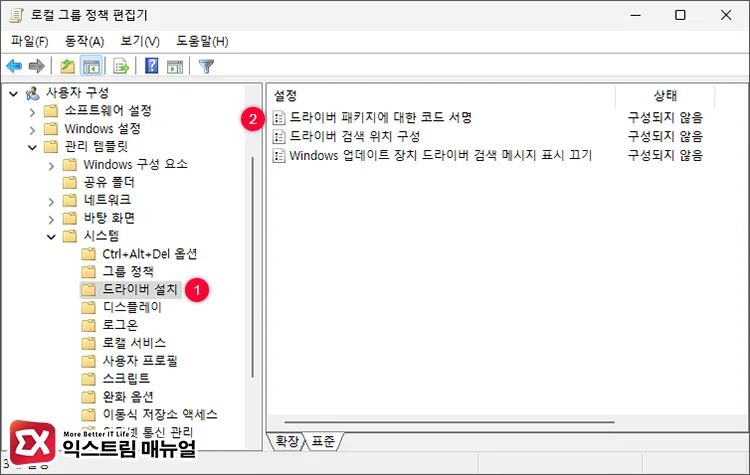Click policy icon for 드라이버 검색 위치 구성

tap(279, 136)
